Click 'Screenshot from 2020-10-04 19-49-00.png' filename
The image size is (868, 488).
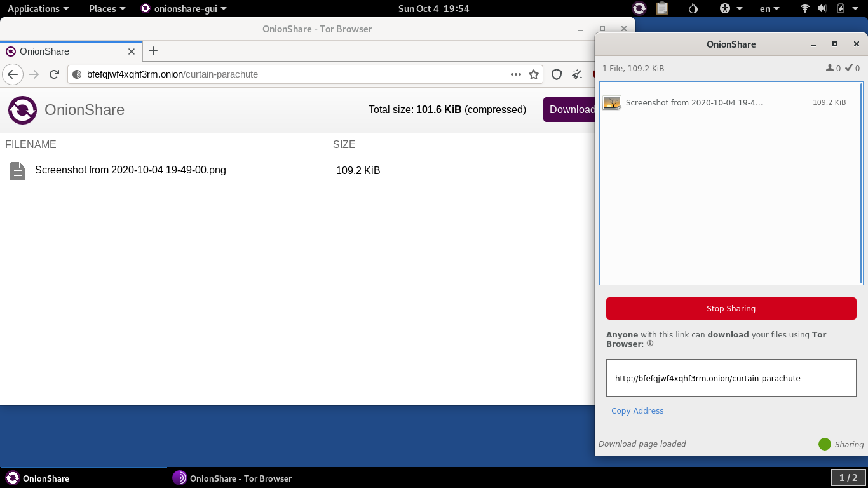click(x=130, y=170)
